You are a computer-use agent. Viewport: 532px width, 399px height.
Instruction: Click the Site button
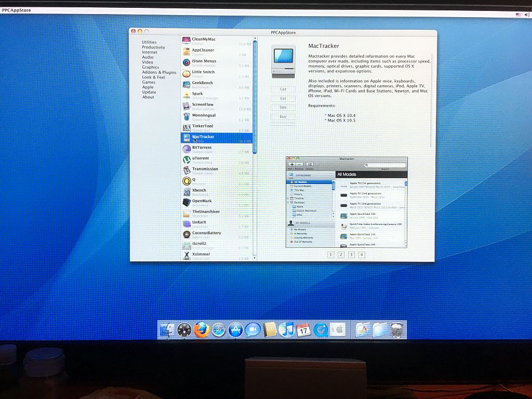pyautogui.click(x=283, y=107)
